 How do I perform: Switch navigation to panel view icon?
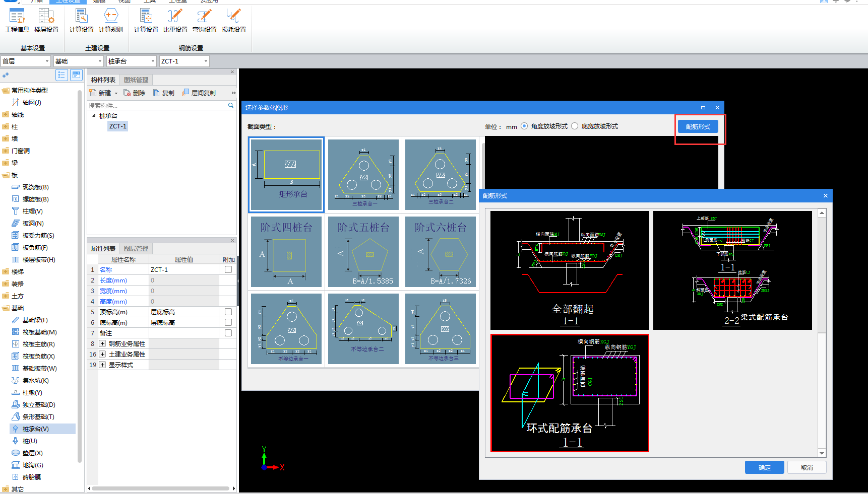76,75
